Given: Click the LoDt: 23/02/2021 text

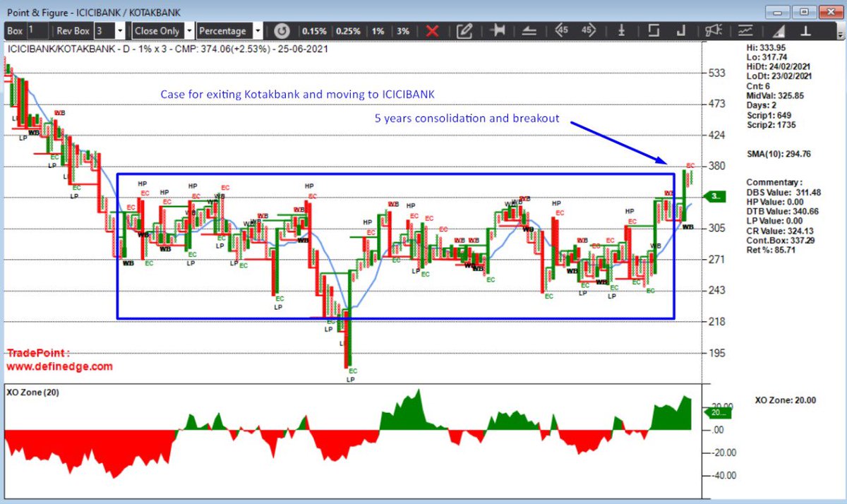Looking at the screenshot, I should click(779, 76).
